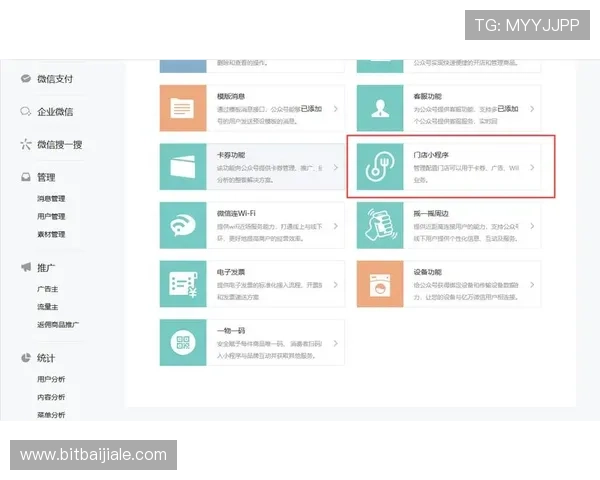Open the 客服功能 person icon
Viewport: 600px width, 480px height.
coord(380,108)
